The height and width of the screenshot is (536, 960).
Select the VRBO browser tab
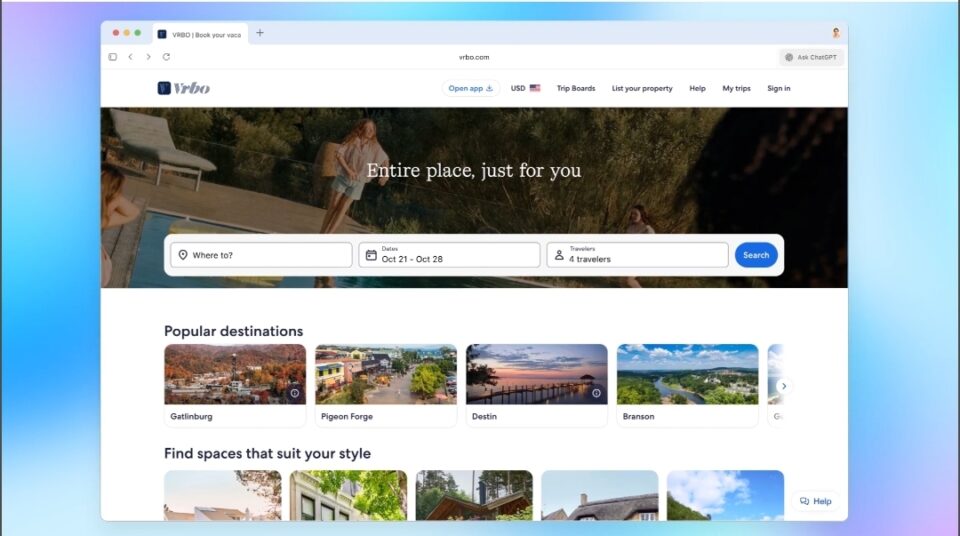coord(200,34)
